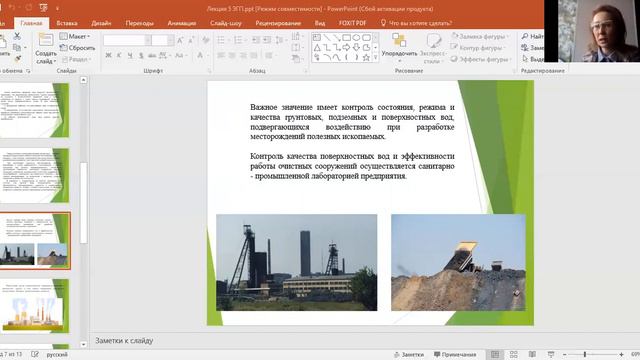Select the down arrow shape in gallery
The image size is (640, 360).
356,48
